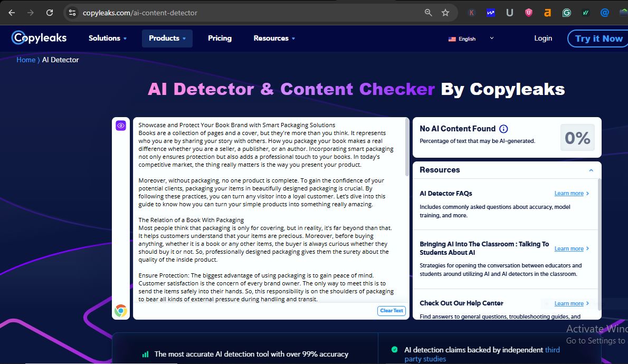This screenshot has width=628, height=364.
Task: Collapse the Resources panel chevron
Action: [x=591, y=170]
